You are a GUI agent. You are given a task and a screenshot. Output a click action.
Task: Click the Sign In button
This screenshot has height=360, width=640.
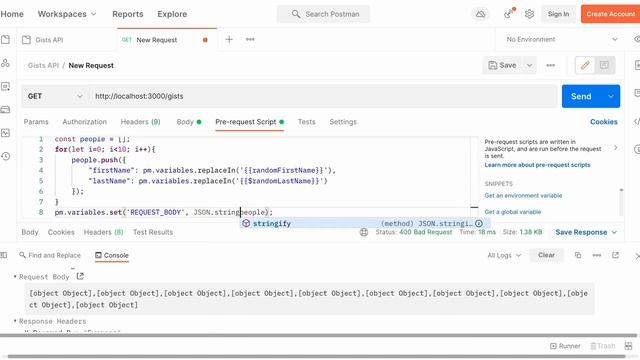[x=558, y=14]
